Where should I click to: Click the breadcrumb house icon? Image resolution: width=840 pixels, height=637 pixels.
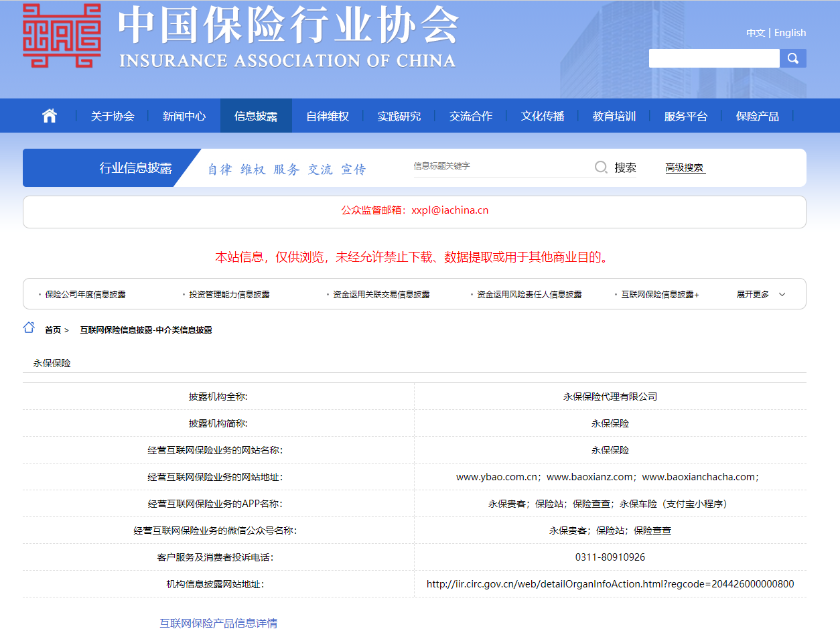pyautogui.click(x=29, y=328)
